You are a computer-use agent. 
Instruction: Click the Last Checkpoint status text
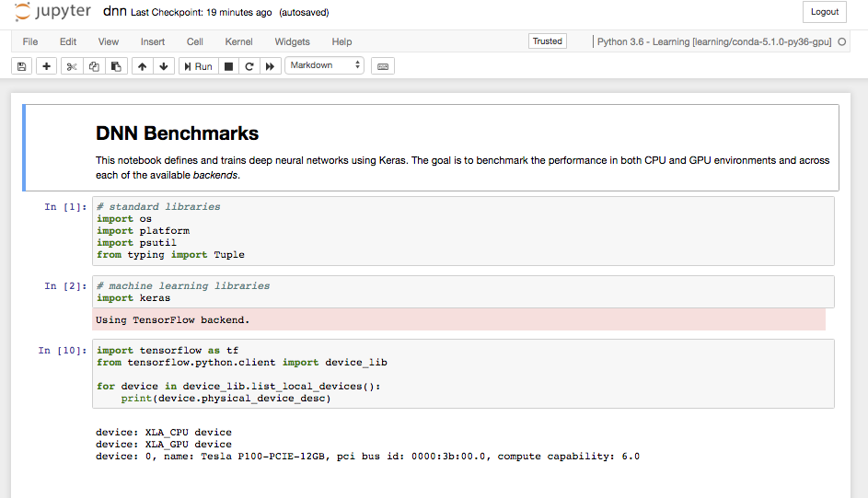click(x=202, y=12)
